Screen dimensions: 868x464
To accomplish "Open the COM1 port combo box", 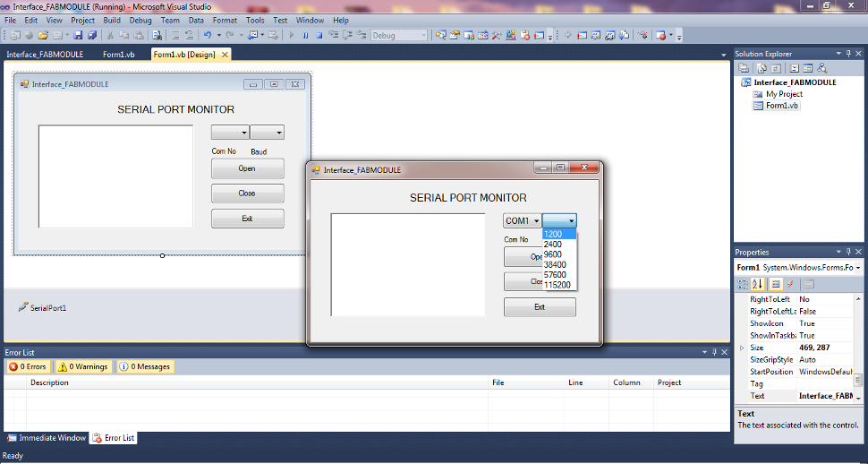I will pos(522,220).
